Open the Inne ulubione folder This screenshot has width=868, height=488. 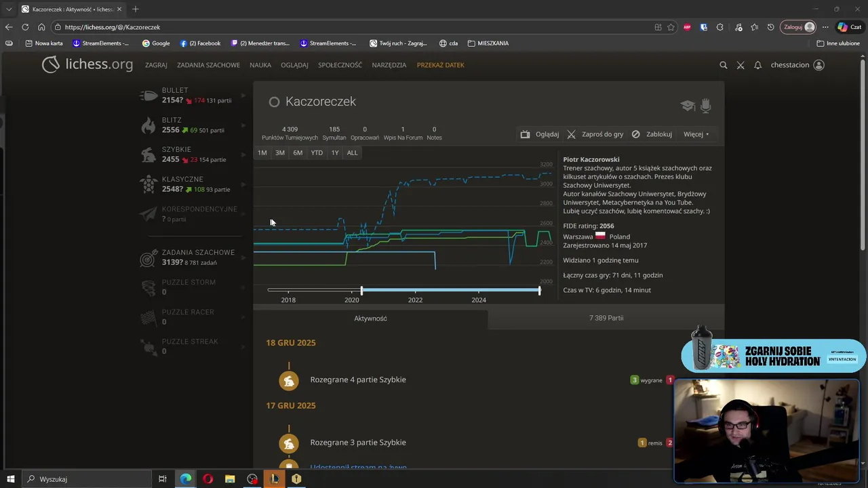click(x=838, y=43)
